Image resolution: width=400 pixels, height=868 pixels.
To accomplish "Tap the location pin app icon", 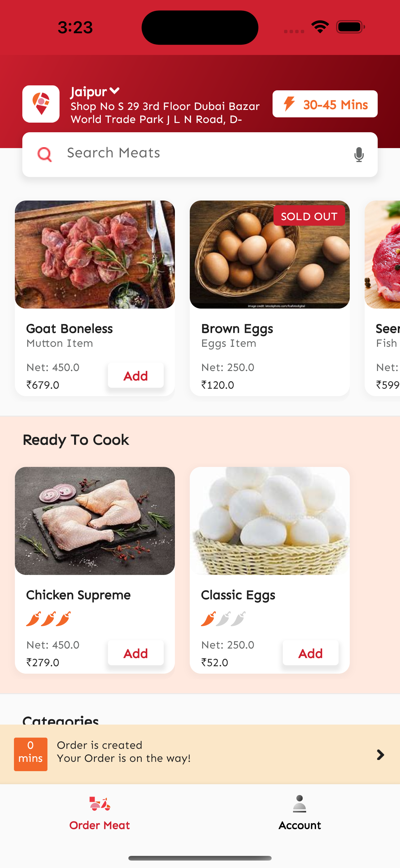I will pos(41,104).
